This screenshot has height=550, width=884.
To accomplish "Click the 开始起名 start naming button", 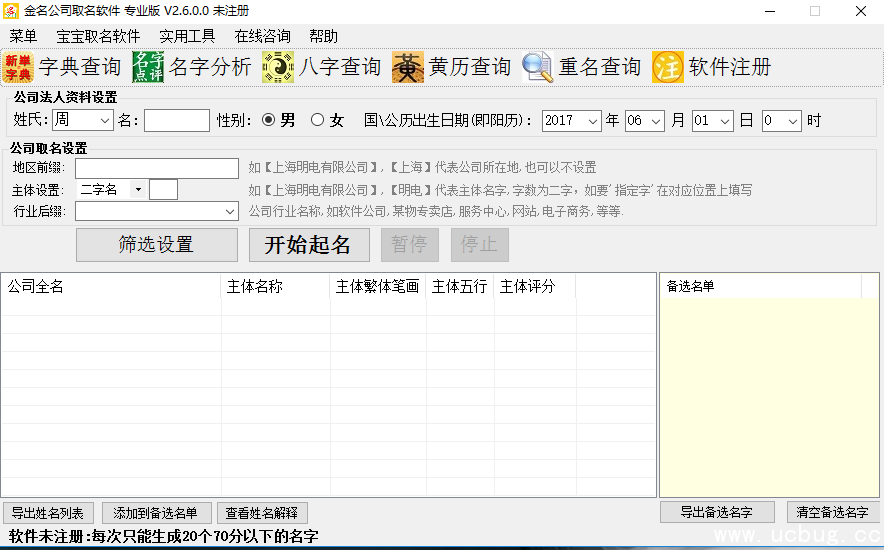I will tap(309, 245).
